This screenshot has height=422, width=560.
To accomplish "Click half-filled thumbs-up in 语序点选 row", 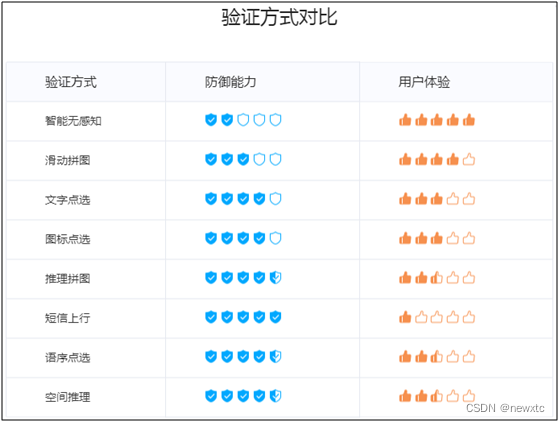I will click(437, 356).
